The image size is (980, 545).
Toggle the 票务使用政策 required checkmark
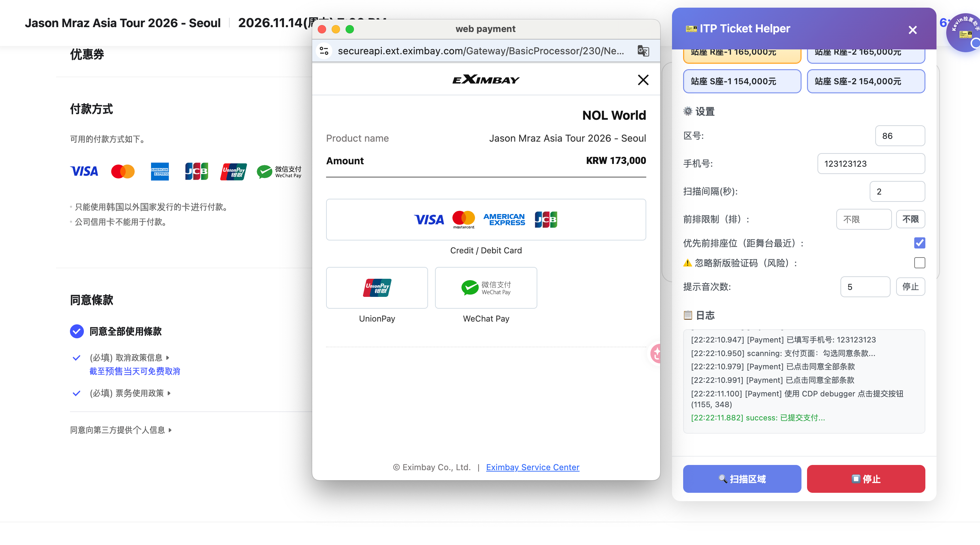coord(76,393)
